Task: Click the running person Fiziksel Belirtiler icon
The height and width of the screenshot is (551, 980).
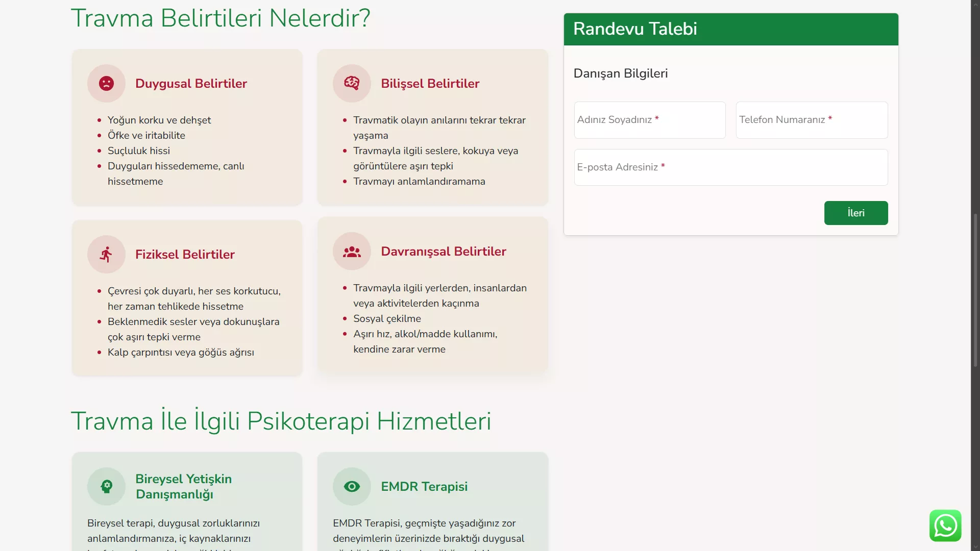Action: pyautogui.click(x=106, y=254)
